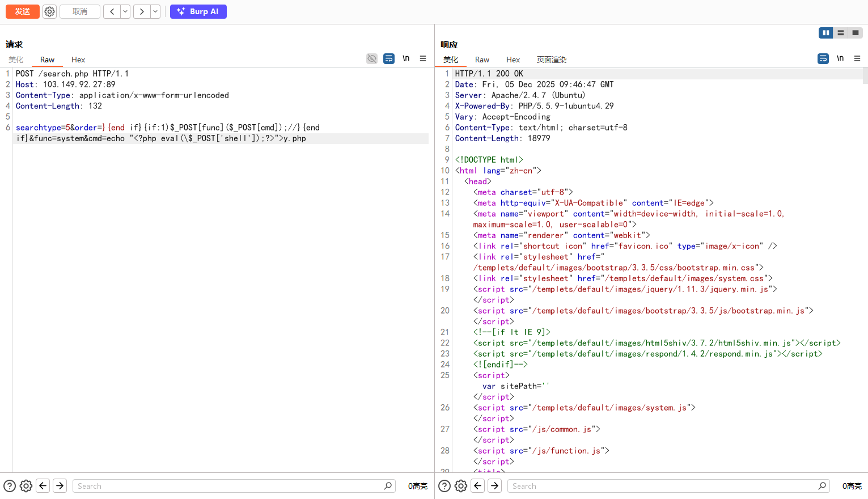Open request search settings gear
868x499 pixels.
(x=26, y=486)
